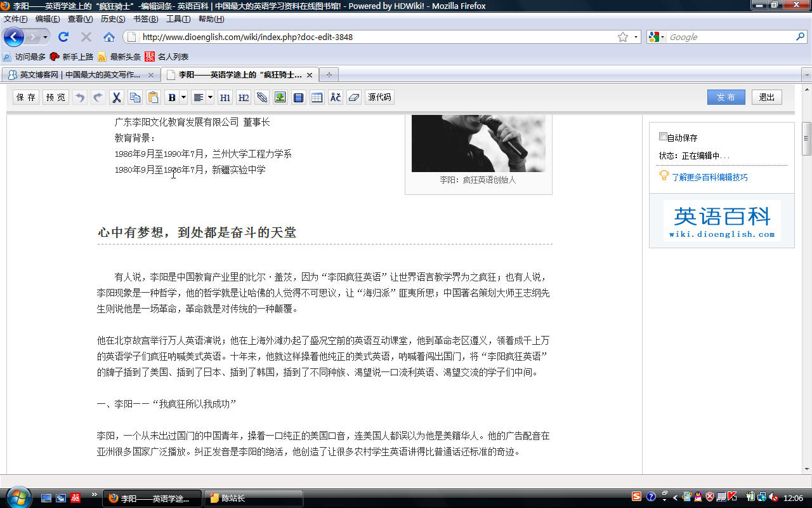Click the Google search input box
812x508 pixels.
(731, 37)
